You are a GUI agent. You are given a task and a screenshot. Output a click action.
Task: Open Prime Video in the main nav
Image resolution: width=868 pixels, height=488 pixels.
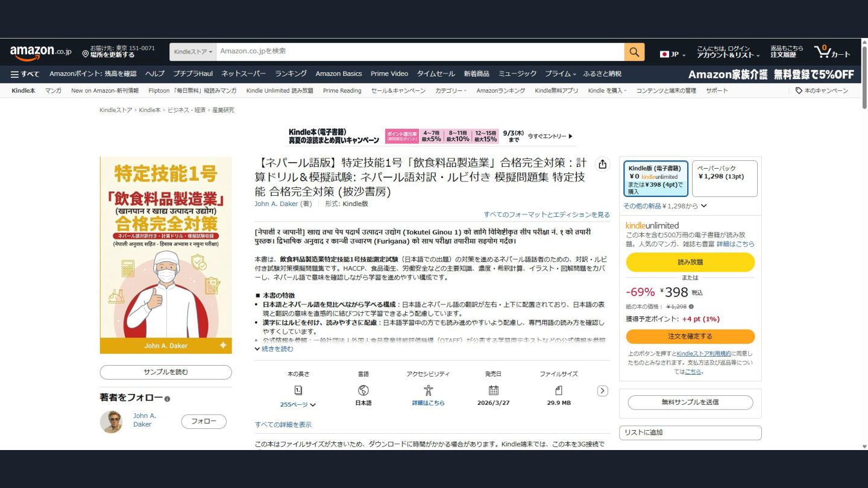[389, 74]
